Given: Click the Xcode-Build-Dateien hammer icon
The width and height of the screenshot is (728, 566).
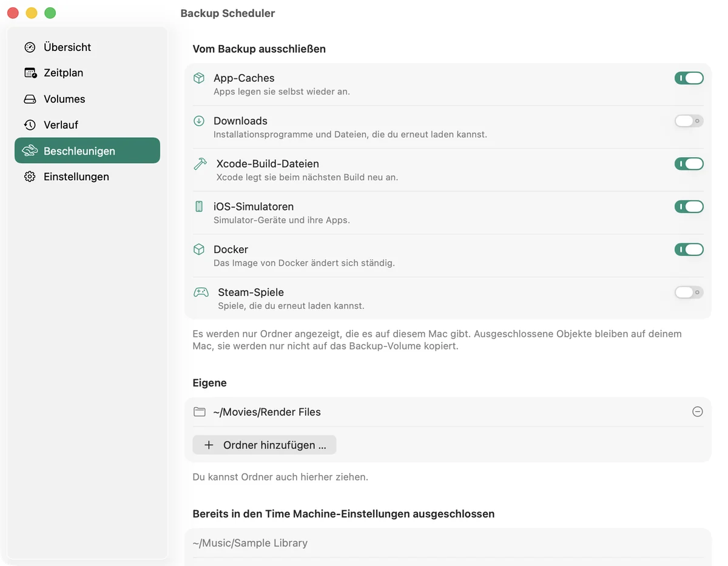Looking at the screenshot, I should point(200,164).
